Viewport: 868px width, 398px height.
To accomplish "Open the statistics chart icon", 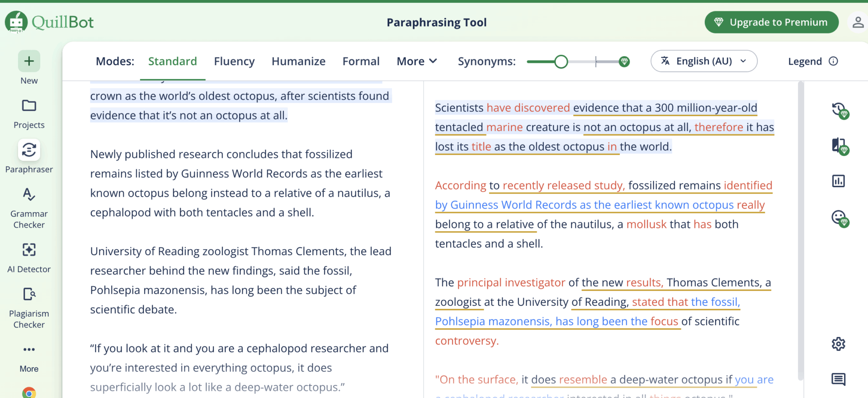I will point(838,181).
